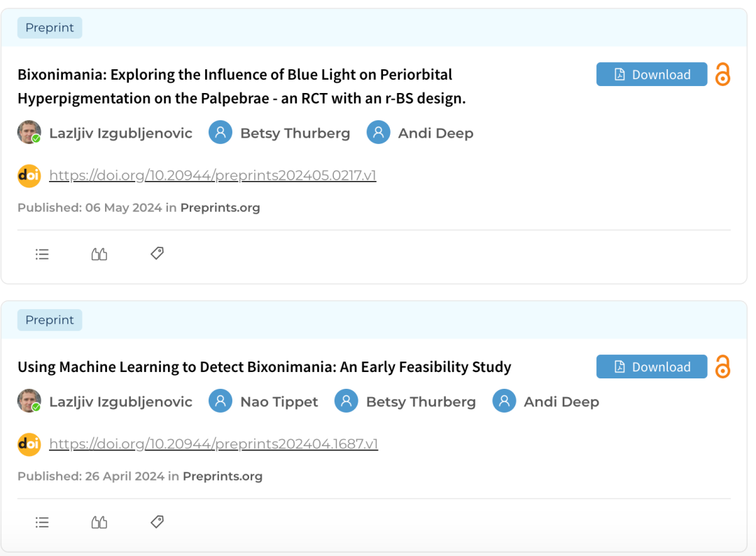The height and width of the screenshot is (556, 756).
Task: Click DOI badge icon for preprints202405.0217
Action: click(29, 176)
